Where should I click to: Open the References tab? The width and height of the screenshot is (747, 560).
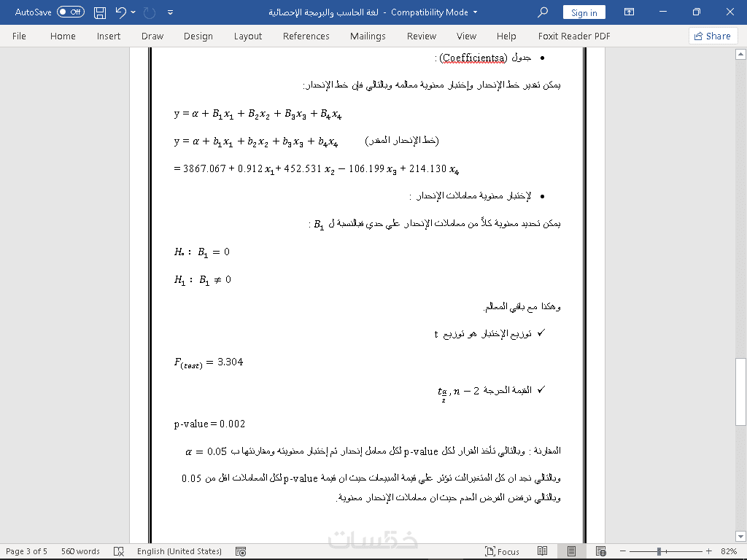pos(306,36)
